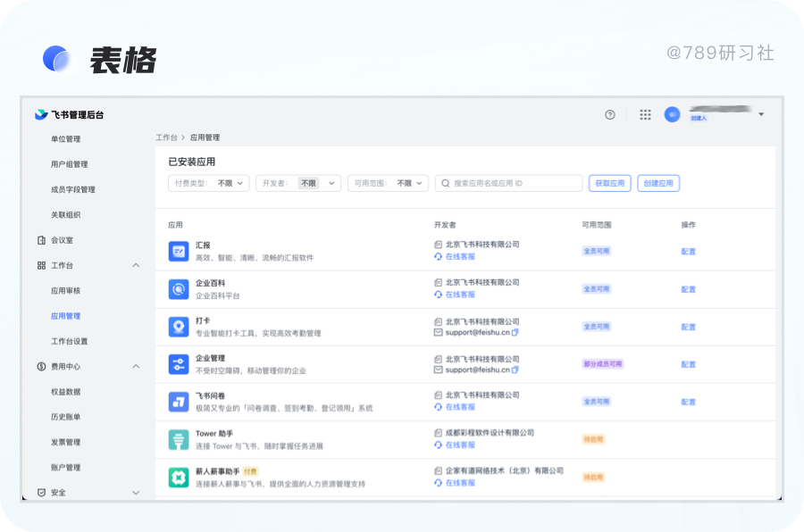Screen dimensions: 804x532
Task: Click the user avatar in header
Action: click(x=672, y=115)
